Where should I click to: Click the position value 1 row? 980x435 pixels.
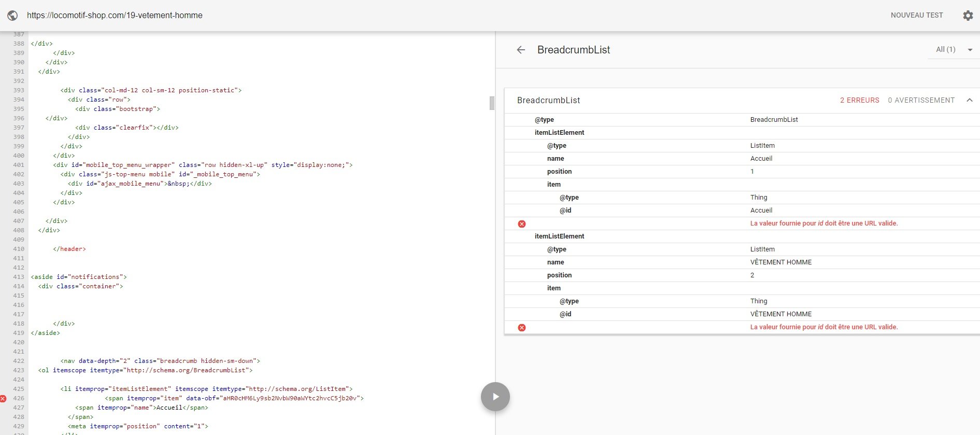(742, 172)
